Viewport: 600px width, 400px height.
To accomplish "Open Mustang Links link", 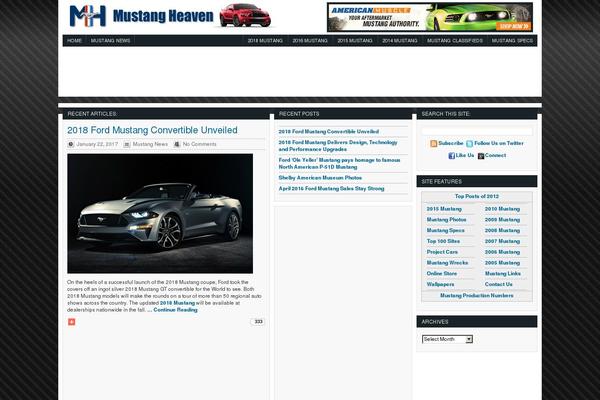I will [x=503, y=274].
